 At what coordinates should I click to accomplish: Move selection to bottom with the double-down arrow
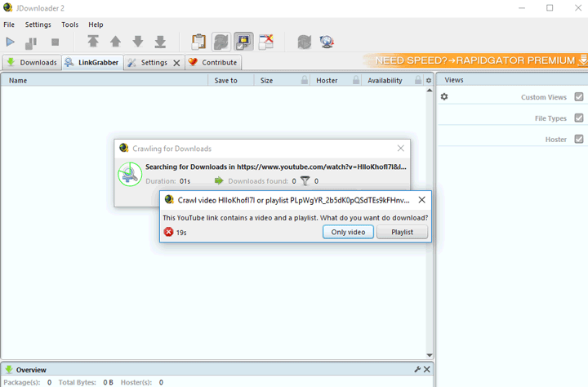coord(161,42)
